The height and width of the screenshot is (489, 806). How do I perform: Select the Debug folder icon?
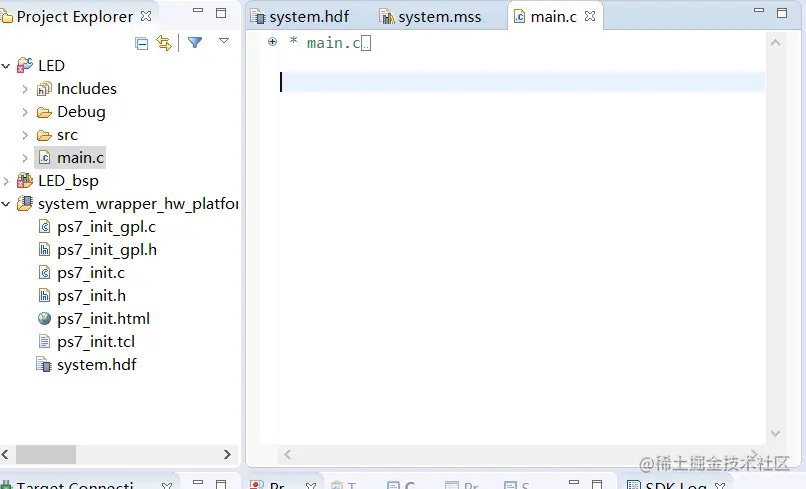[x=44, y=112]
